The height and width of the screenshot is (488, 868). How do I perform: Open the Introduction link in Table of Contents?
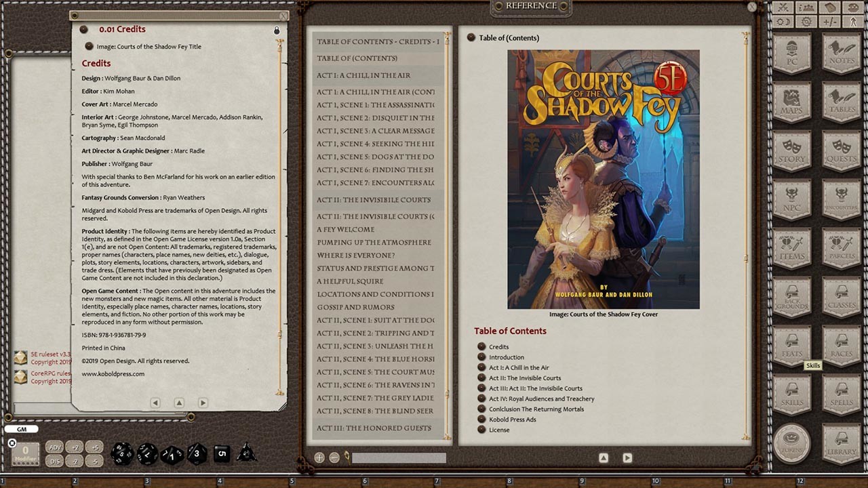[x=507, y=357]
